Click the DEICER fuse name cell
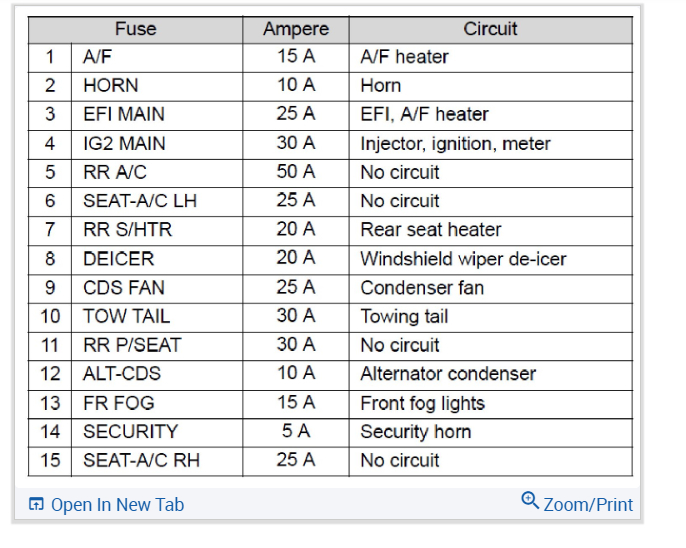The width and height of the screenshot is (686, 548). tap(118, 259)
